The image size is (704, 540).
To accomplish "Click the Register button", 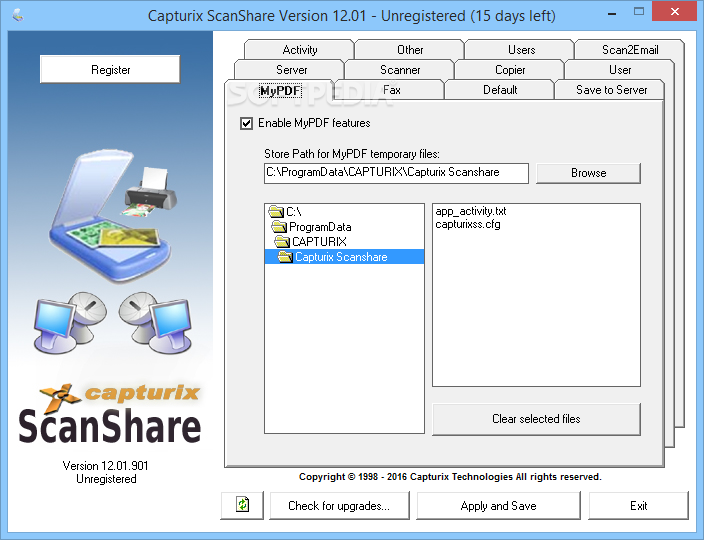I will pyautogui.click(x=110, y=70).
